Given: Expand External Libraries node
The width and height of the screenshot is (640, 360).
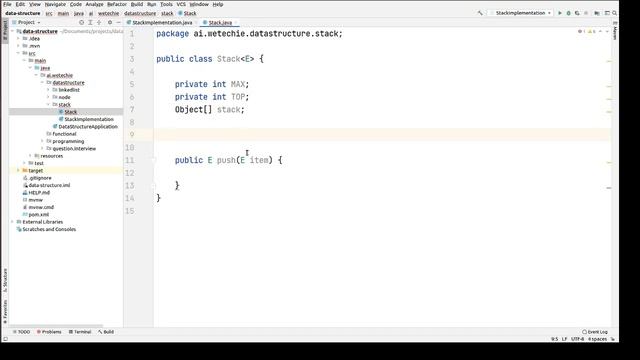Looking at the screenshot, I should tap(13, 222).
